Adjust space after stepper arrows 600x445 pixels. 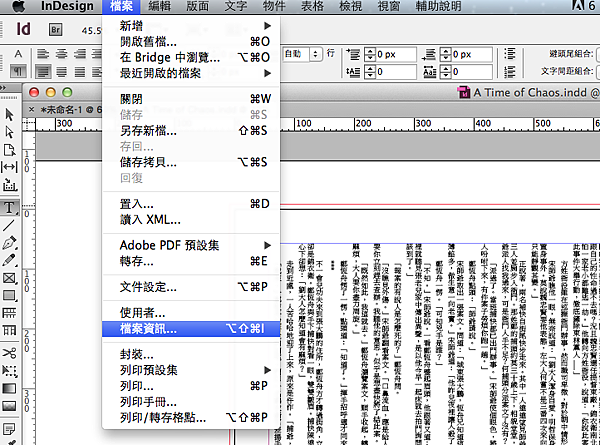(x=446, y=54)
